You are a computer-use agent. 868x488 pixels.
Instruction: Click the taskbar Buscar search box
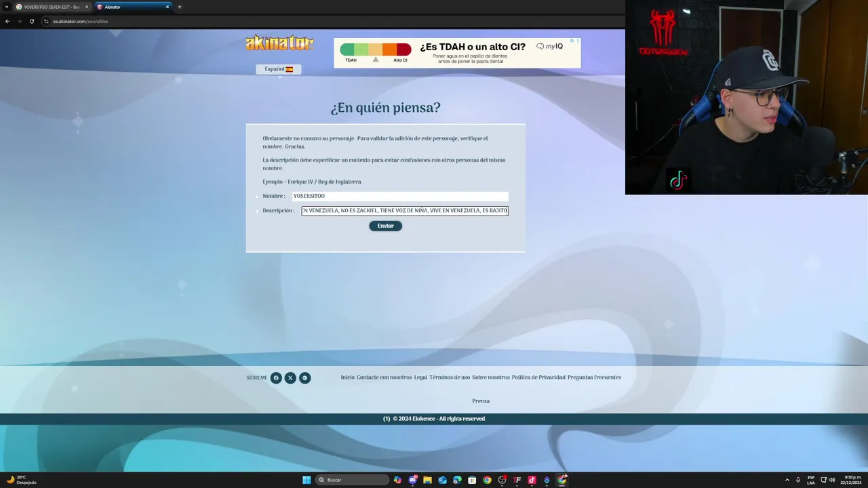pos(353,480)
